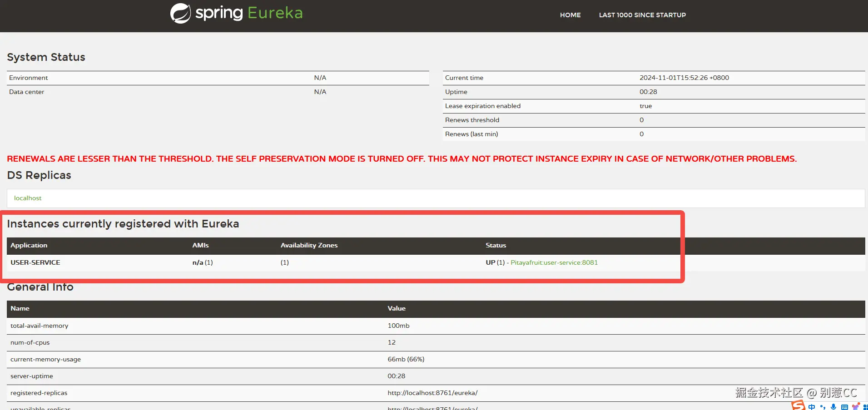The width and height of the screenshot is (868, 410).
Task: Click the Environment label in System Status
Action: point(29,78)
